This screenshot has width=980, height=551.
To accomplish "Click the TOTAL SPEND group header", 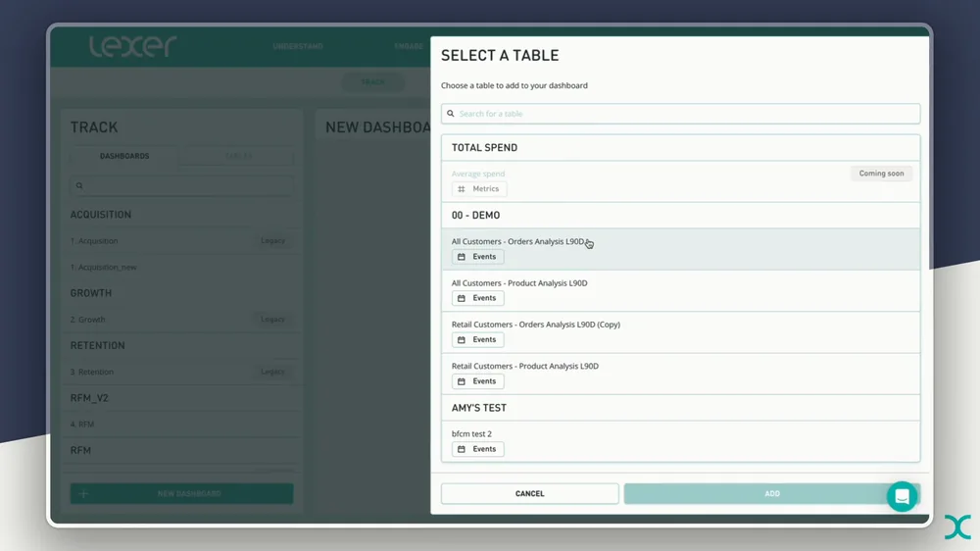I will click(x=680, y=148).
